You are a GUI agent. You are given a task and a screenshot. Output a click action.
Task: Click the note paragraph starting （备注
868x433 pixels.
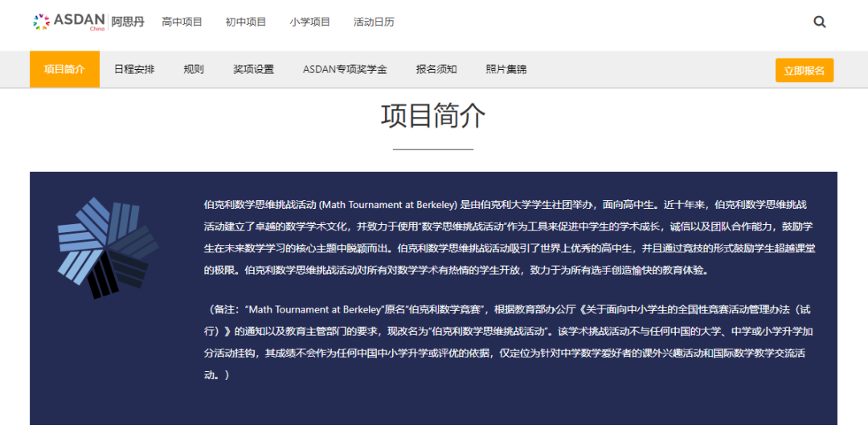[508, 342]
